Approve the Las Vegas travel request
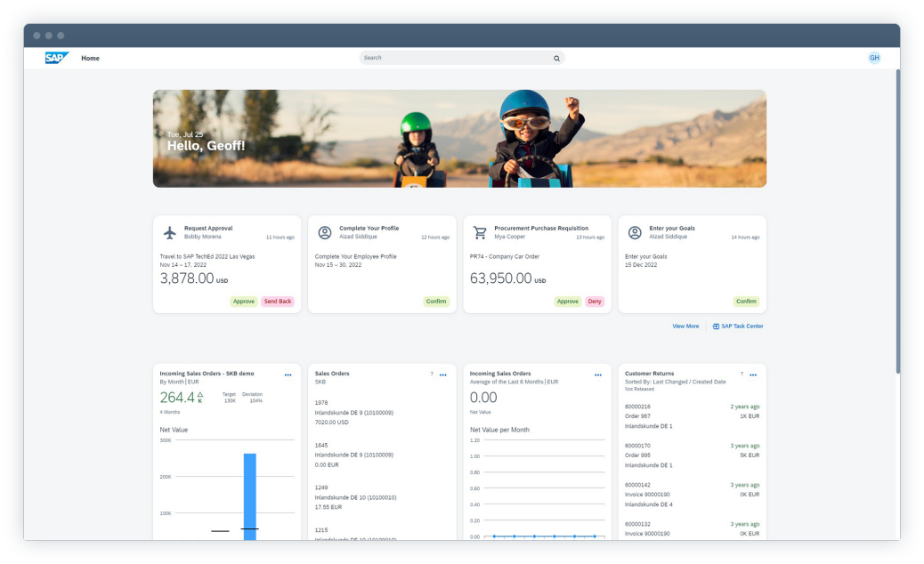 pyautogui.click(x=244, y=302)
